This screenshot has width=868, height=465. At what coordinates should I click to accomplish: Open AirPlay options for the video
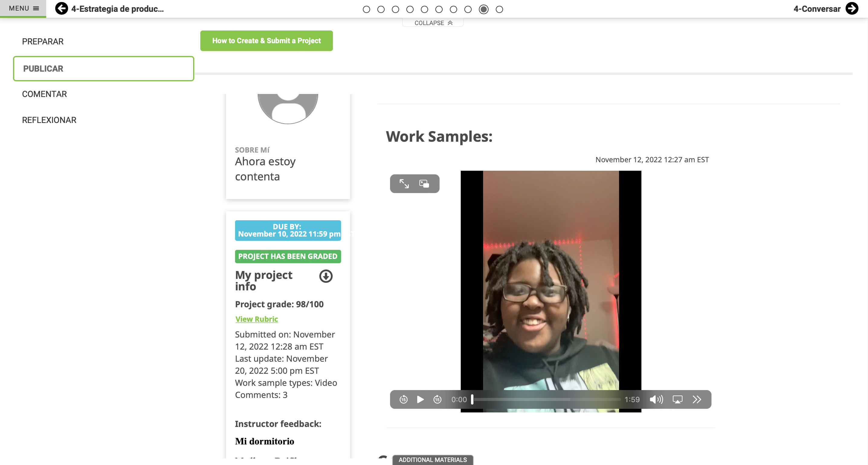click(x=677, y=399)
